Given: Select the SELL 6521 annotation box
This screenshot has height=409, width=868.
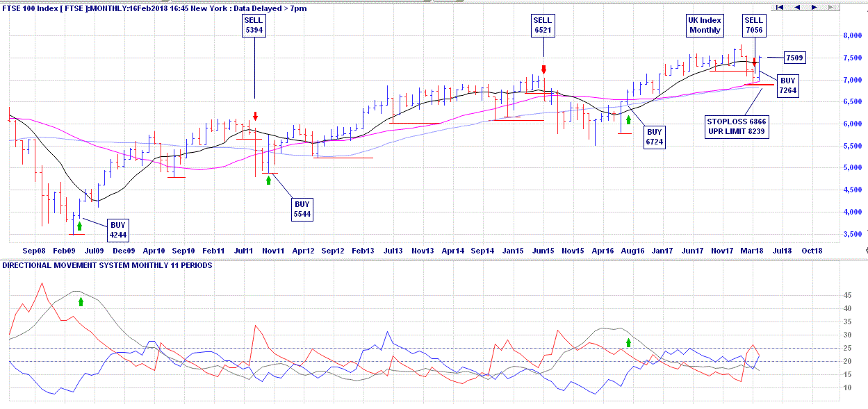Looking at the screenshot, I should 543,26.
